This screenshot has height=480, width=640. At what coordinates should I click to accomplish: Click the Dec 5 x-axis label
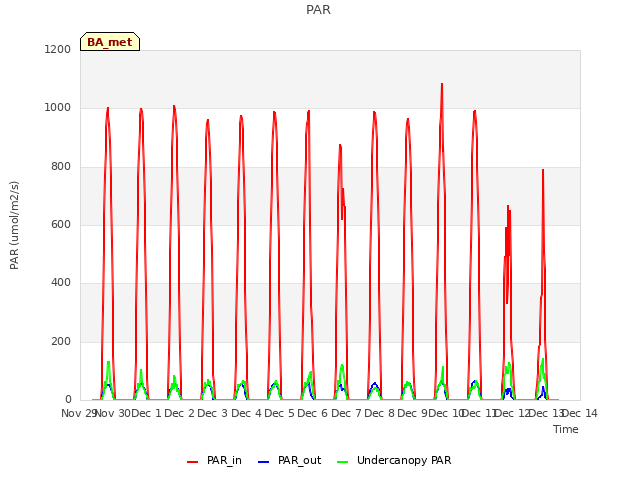click(279, 413)
